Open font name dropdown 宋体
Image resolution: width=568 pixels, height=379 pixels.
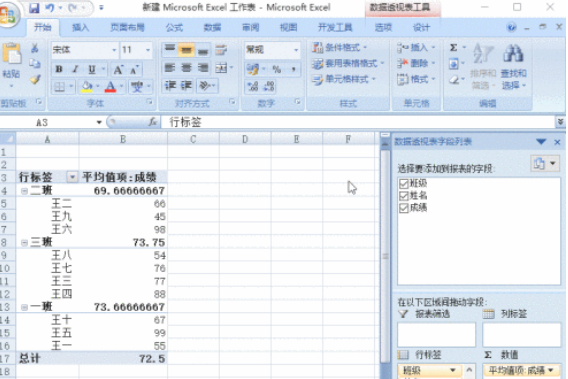pyautogui.click(x=114, y=50)
